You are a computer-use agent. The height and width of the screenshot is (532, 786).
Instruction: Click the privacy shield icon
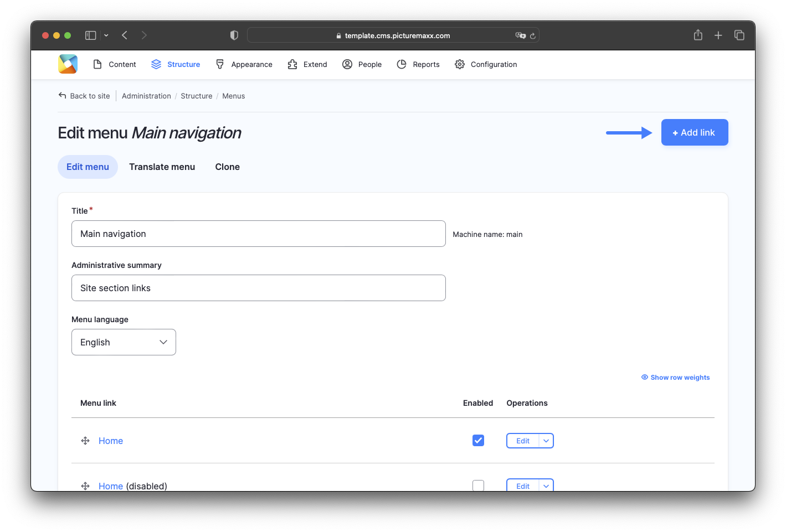234,35
